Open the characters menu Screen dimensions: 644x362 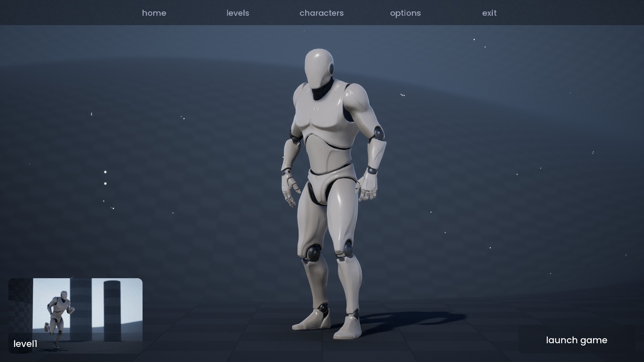tap(321, 13)
